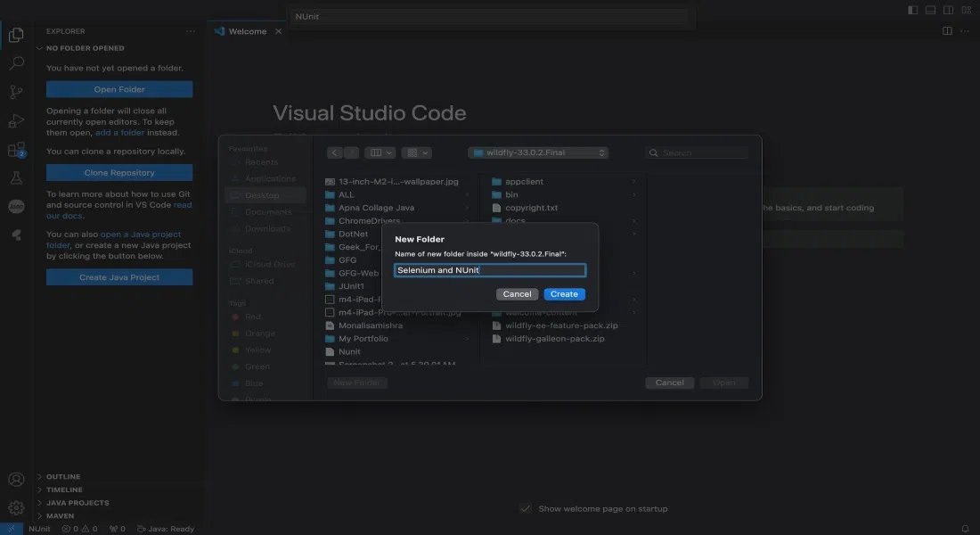Click the Search field in file dialog
The width and height of the screenshot is (980, 535).
tap(697, 152)
